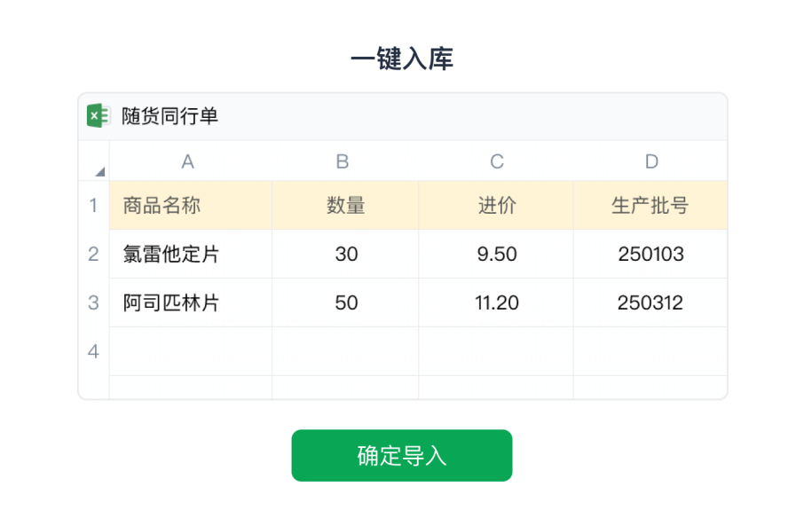Select row 3 header
This screenshot has height=510, width=812.
(94, 302)
